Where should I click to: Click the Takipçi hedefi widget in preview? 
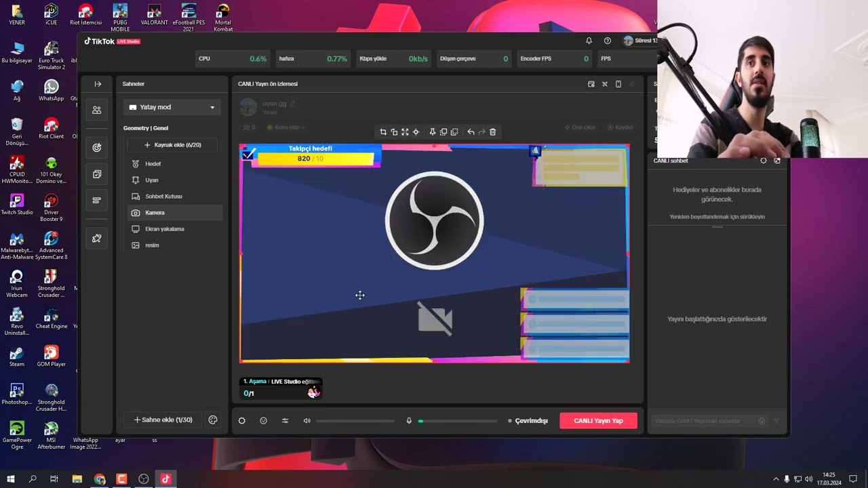click(x=311, y=155)
